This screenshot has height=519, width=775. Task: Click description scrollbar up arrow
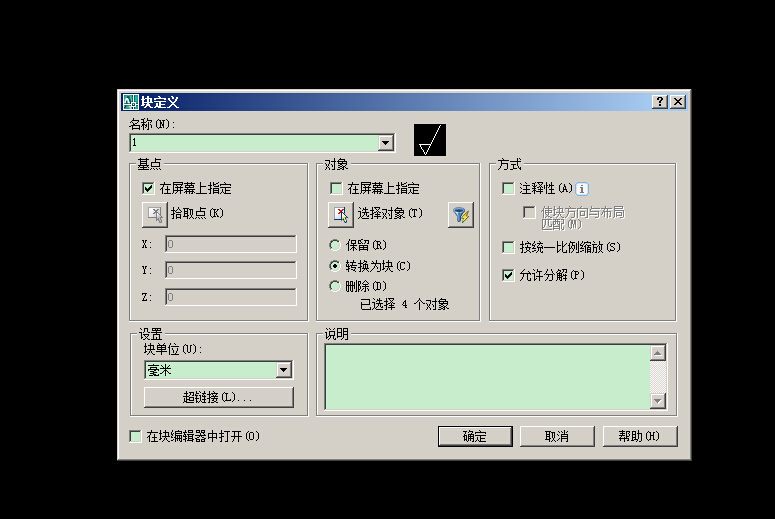pyautogui.click(x=658, y=353)
